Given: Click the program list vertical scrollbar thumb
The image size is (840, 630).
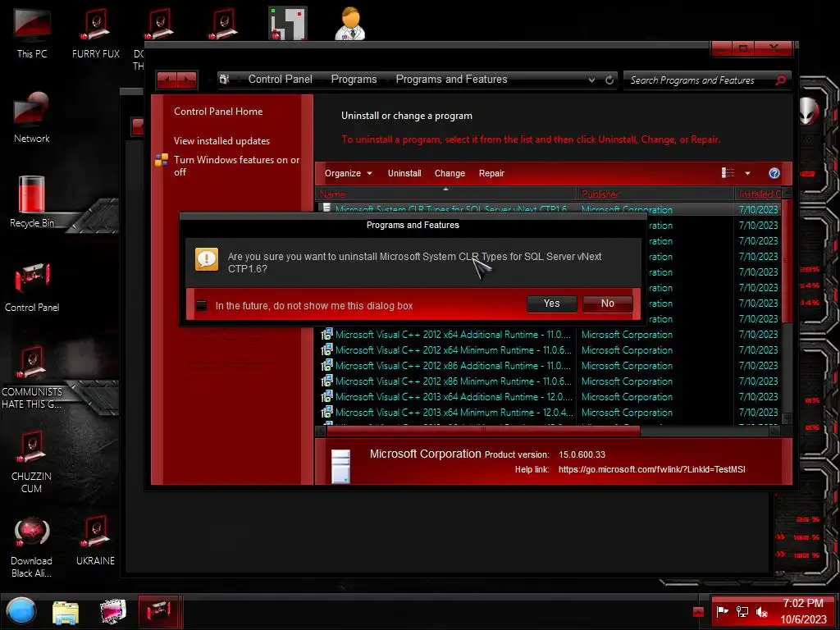Looking at the screenshot, I should tap(787, 261).
